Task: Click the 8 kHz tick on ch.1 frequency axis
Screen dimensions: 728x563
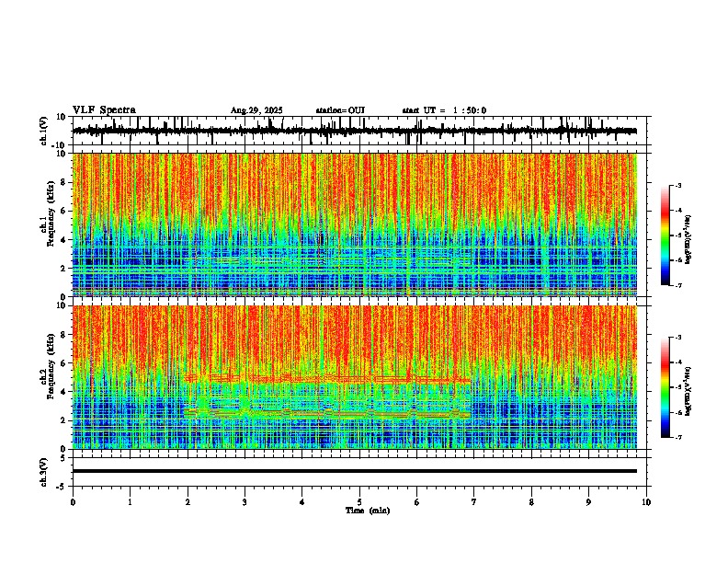Action: pos(64,182)
